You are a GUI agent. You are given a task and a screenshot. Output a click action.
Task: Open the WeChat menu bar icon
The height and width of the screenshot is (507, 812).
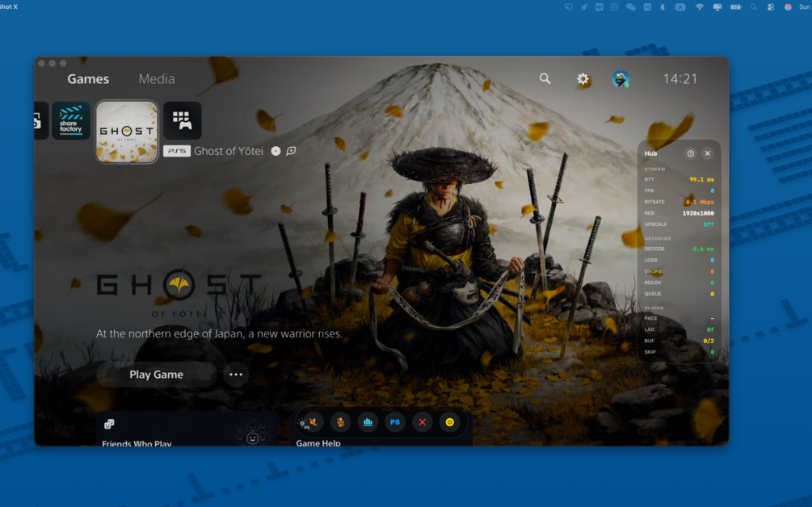pos(631,7)
